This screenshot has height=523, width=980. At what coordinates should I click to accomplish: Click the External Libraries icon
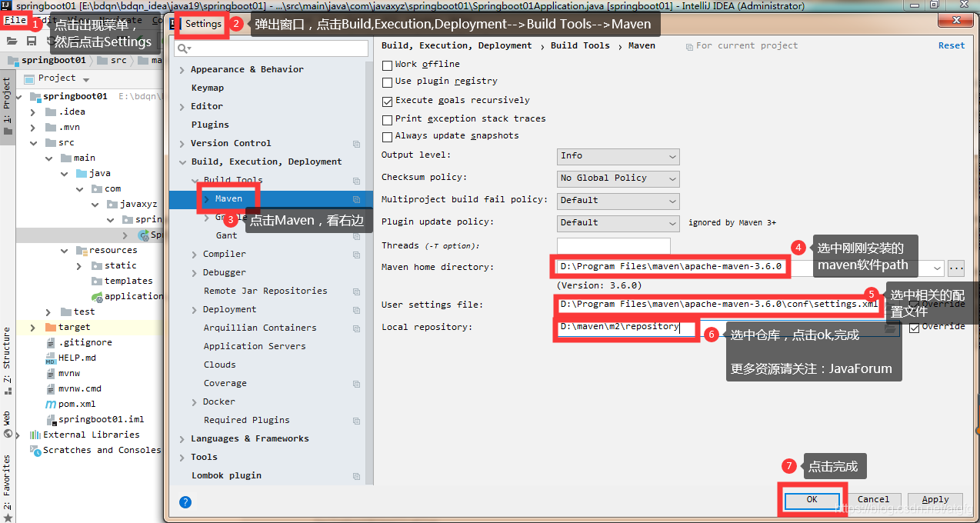tap(35, 435)
